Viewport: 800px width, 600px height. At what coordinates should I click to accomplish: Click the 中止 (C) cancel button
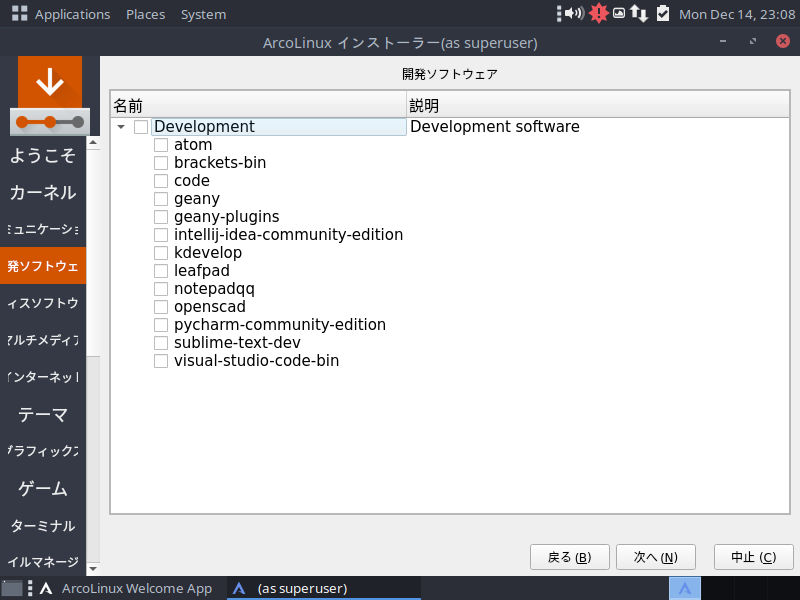pos(754,557)
